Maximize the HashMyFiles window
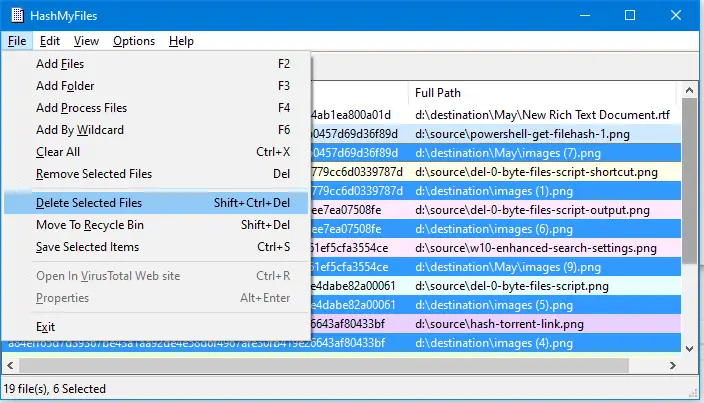This screenshot has width=704, height=403. [630, 15]
